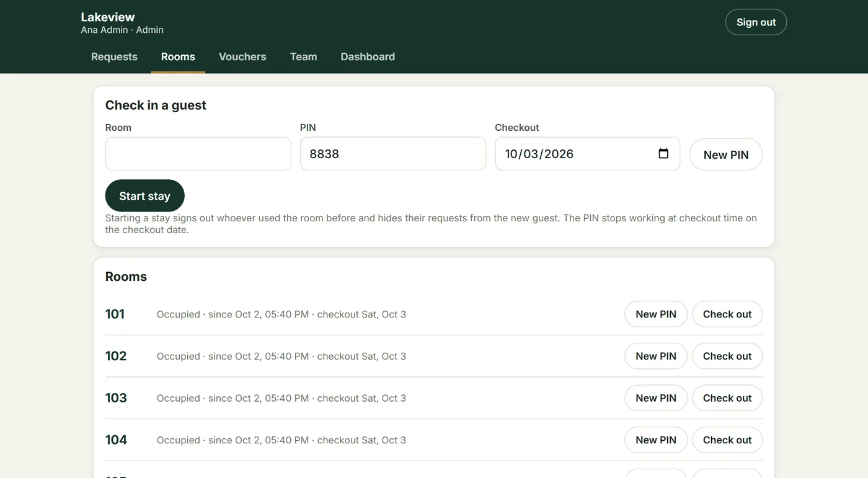The image size is (868, 478).
Task: Open the calendar picker in Checkout field
Action: pyautogui.click(x=663, y=154)
